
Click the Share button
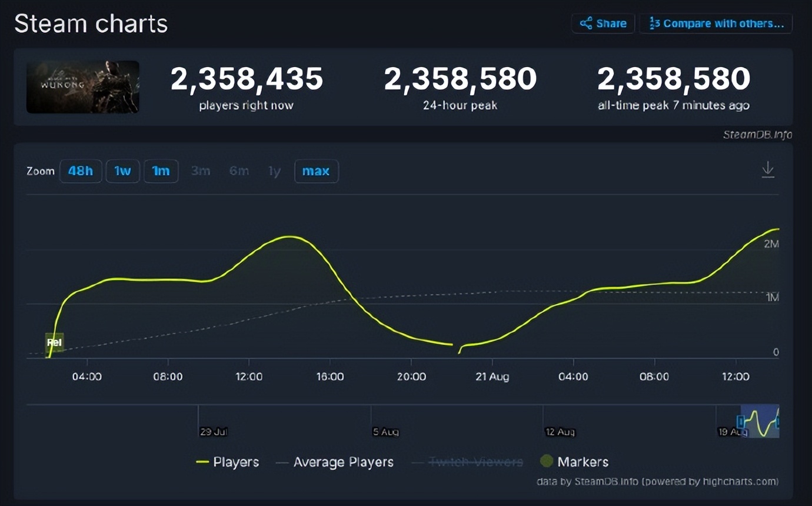[603, 24]
